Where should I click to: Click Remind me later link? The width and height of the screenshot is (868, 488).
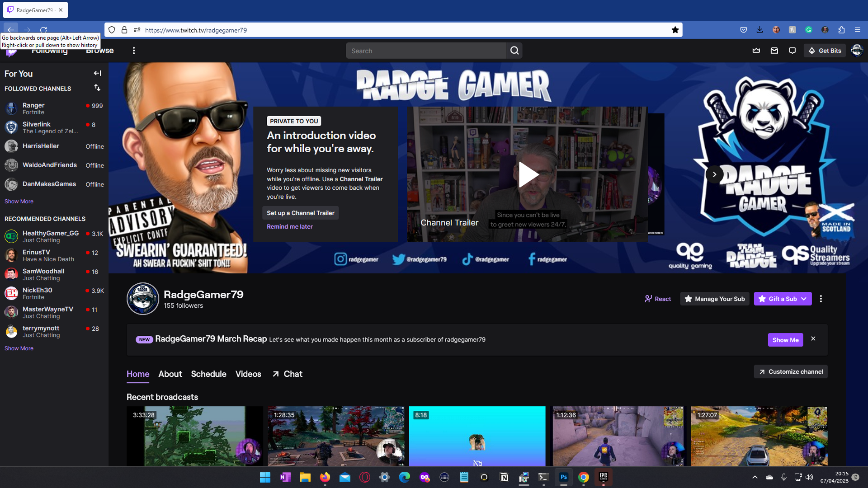click(290, 226)
